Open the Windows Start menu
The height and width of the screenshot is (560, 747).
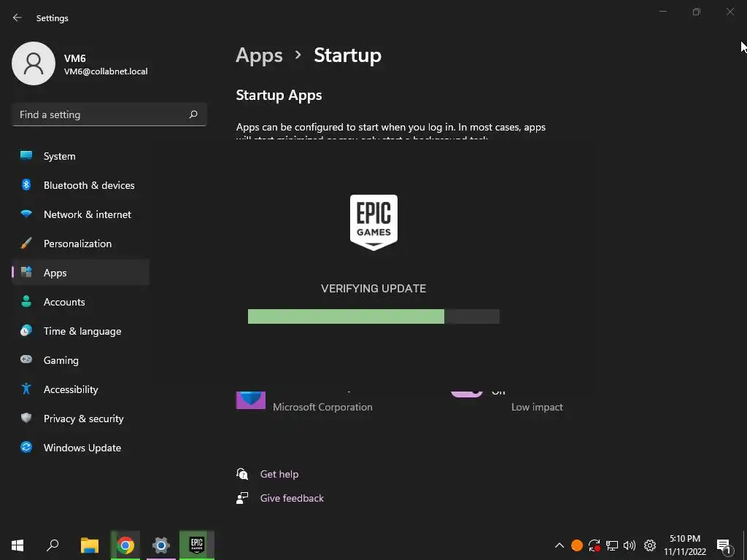point(18,545)
